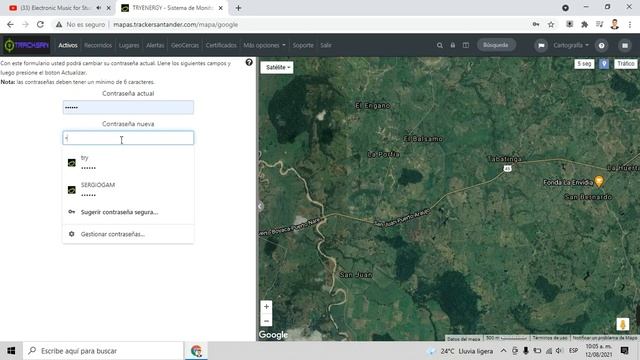Click the Windows taskbar search box
This screenshot has height=360, width=640.
(x=103, y=351)
